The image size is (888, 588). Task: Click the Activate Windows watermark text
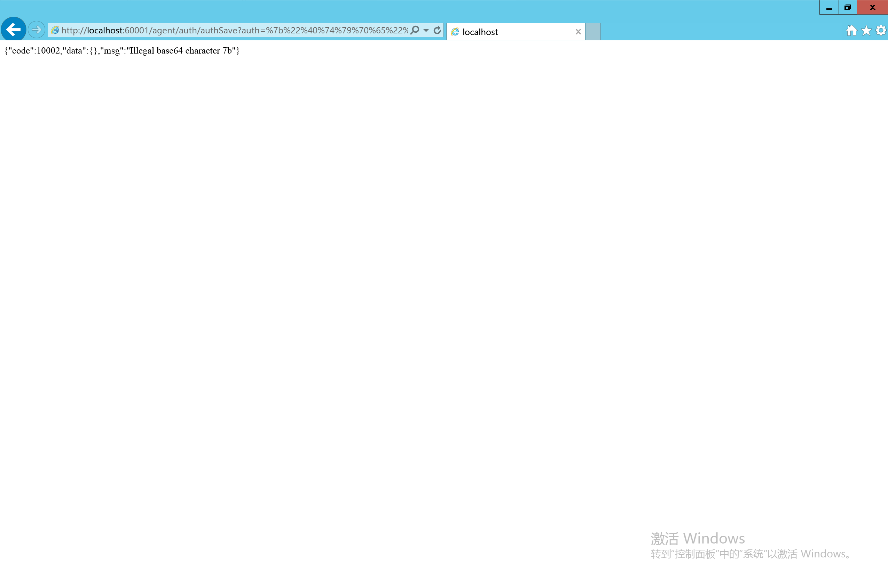coord(697,539)
